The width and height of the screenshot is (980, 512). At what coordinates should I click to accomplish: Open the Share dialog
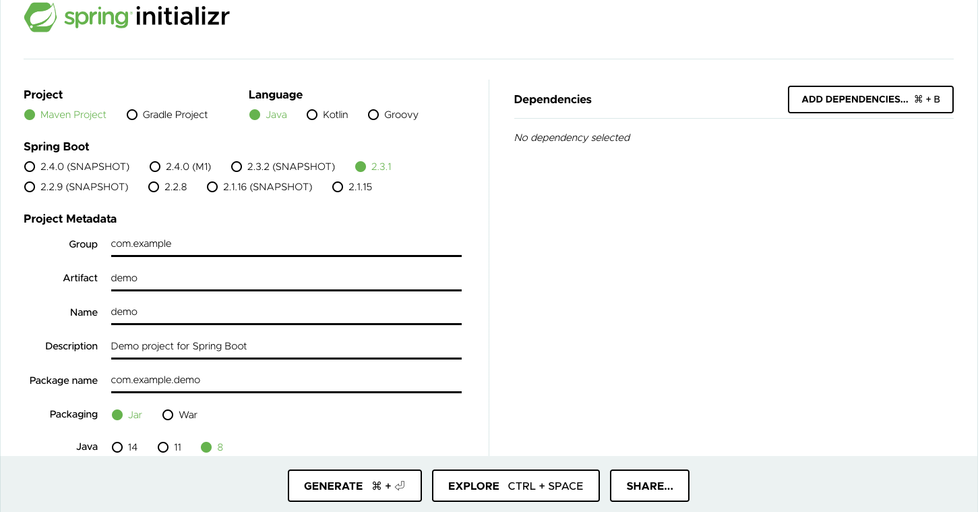[650, 486]
